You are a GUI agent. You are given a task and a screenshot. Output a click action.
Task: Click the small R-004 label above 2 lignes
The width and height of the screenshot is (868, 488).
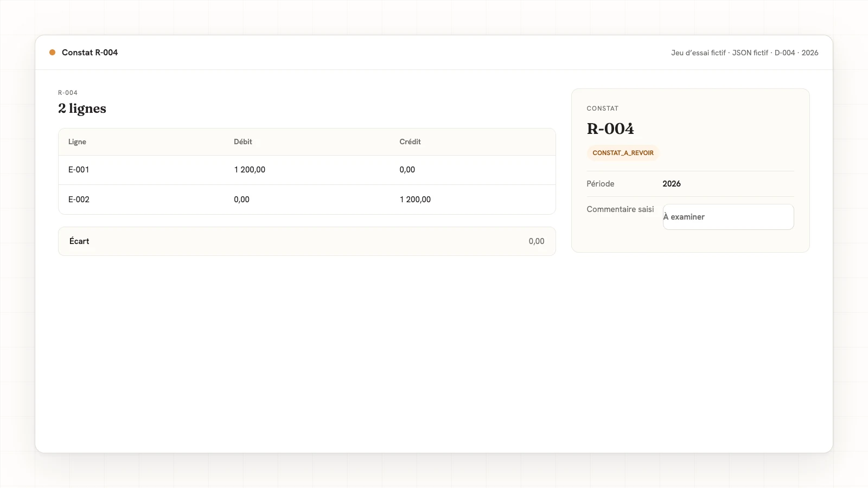click(68, 93)
